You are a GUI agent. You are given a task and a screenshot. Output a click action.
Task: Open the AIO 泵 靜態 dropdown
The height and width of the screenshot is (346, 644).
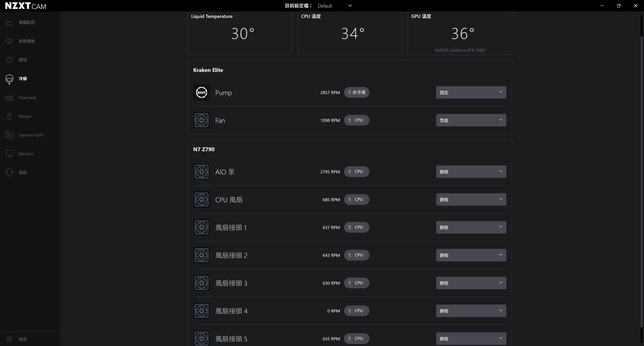[x=471, y=172]
